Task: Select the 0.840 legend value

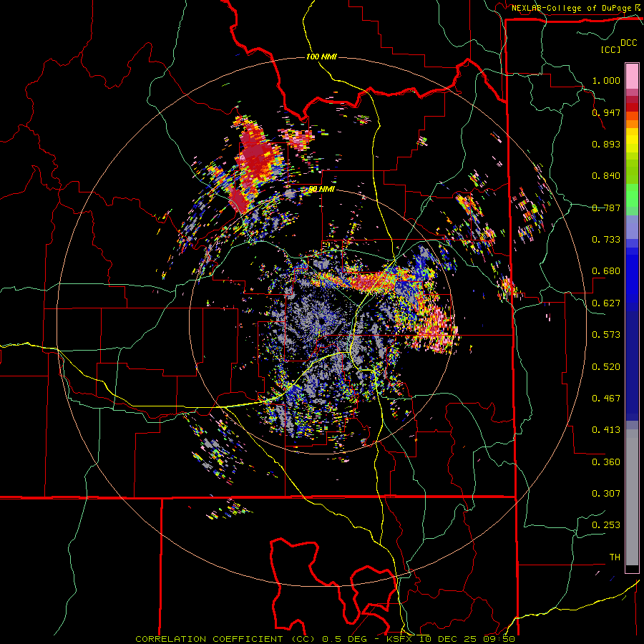Action: 606,176
